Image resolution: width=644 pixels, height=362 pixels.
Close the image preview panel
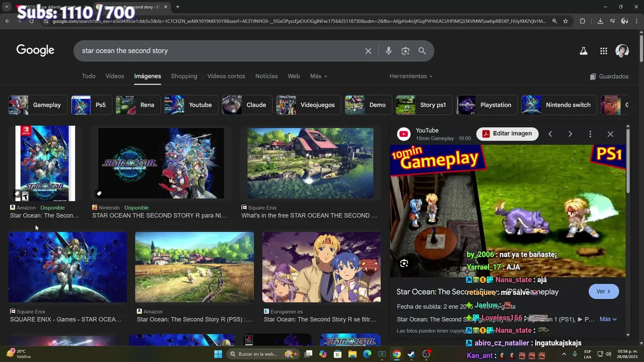point(610,134)
